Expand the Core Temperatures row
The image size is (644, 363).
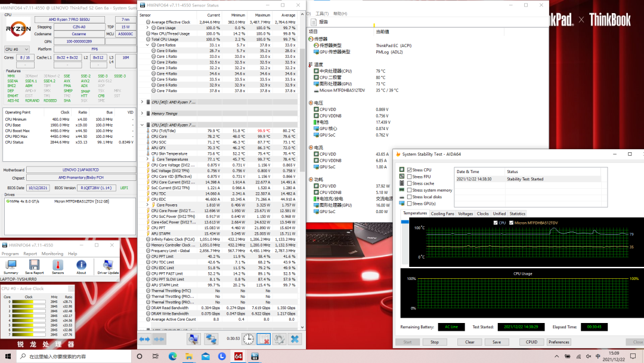148,159
